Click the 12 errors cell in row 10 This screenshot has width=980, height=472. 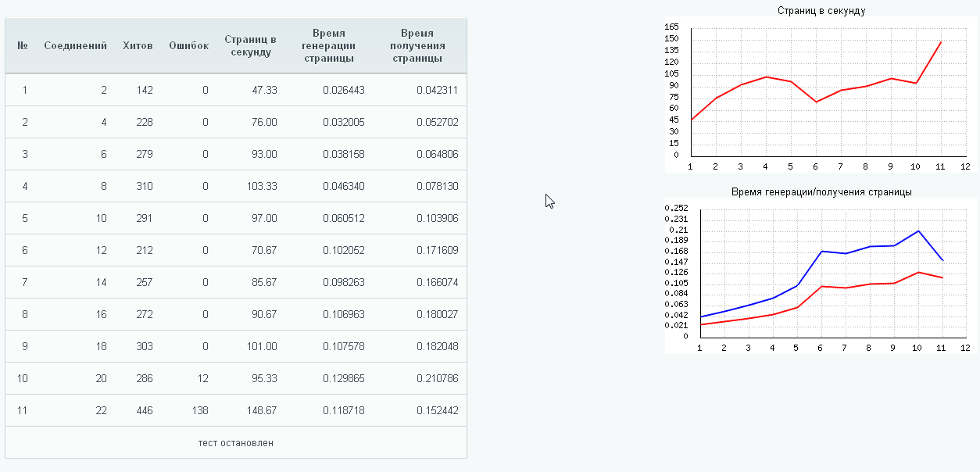(202, 379)
